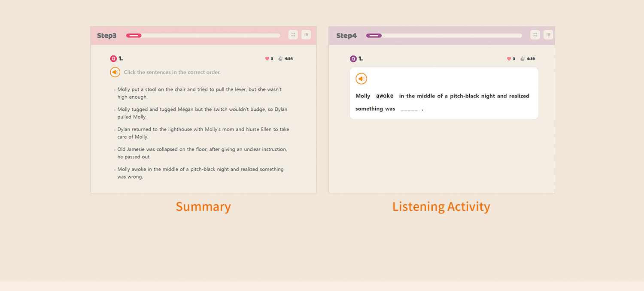Pick the sentence 'Old Jamesie was collapsed'

tap(202, 153)
